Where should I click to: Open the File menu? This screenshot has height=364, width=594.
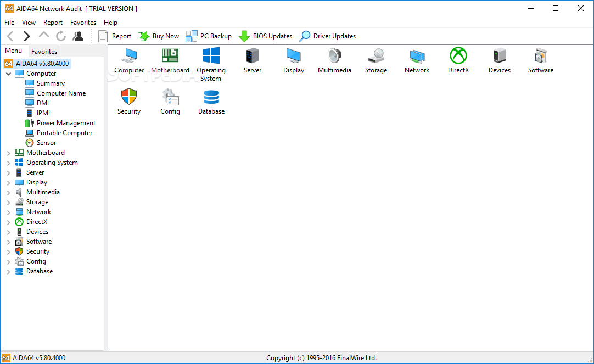point(9,23)
